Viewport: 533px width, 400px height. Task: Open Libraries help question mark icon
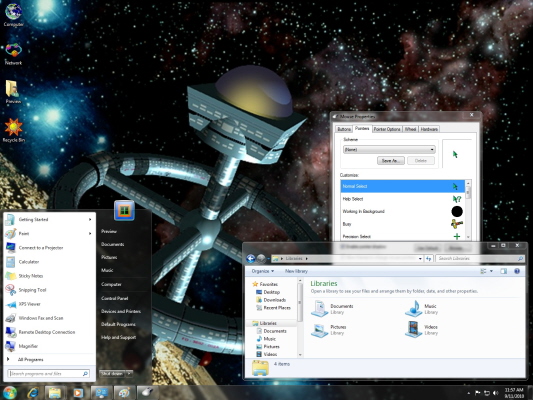(517, 271)
